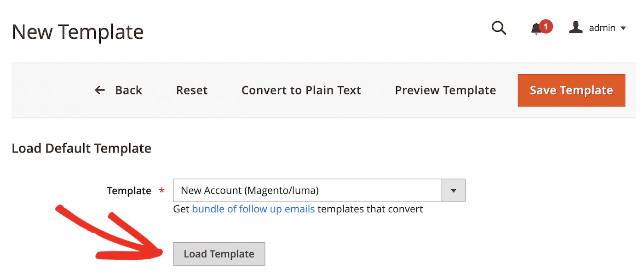Click the Load Default Template heading
The height and width of the screenshot is (280, 644).
click(x=81, y=148)
